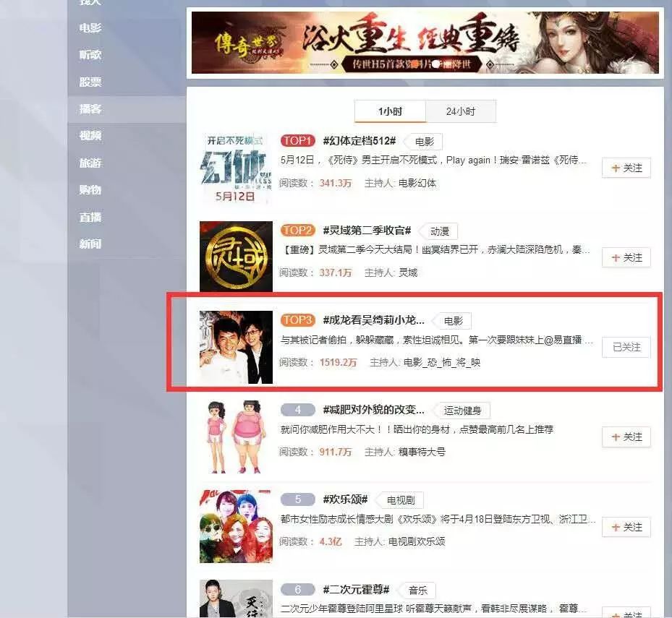This screenshot has width=672, height=618.
Task: Open 听歌 in the left sidebar
Action: point(90,55)
